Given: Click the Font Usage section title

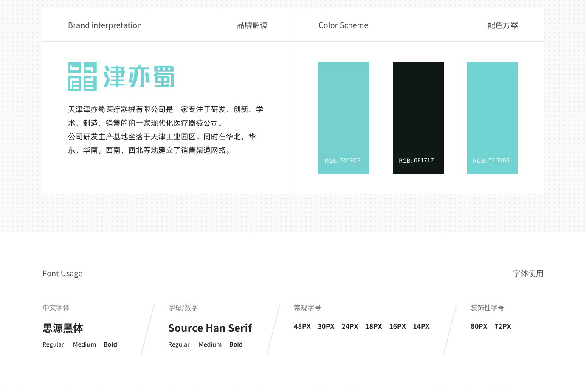Looking at the screenshot, I should pos(62,274).
